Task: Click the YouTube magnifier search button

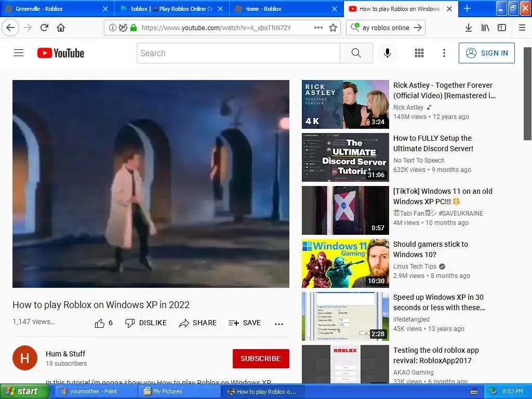Action: coord(356,53)
